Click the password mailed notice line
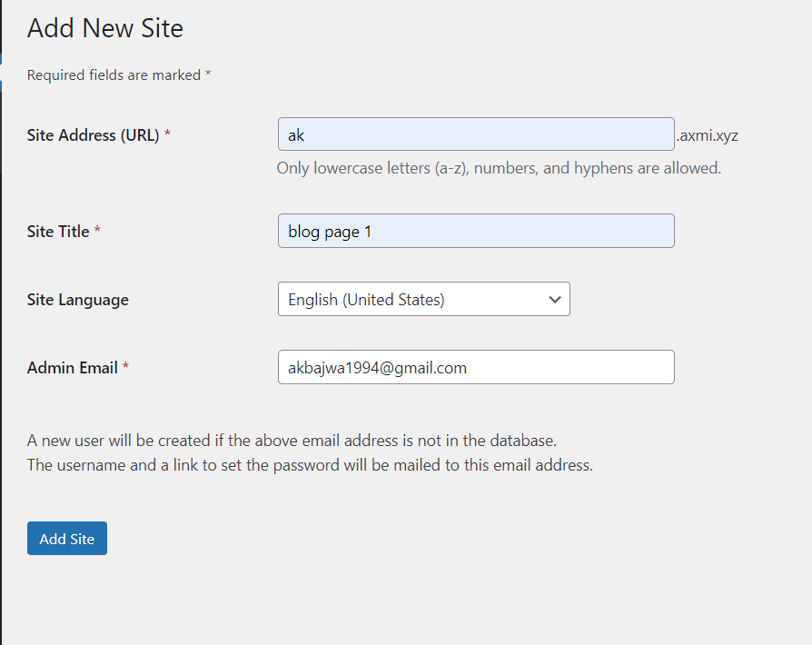 pos(310,465)
